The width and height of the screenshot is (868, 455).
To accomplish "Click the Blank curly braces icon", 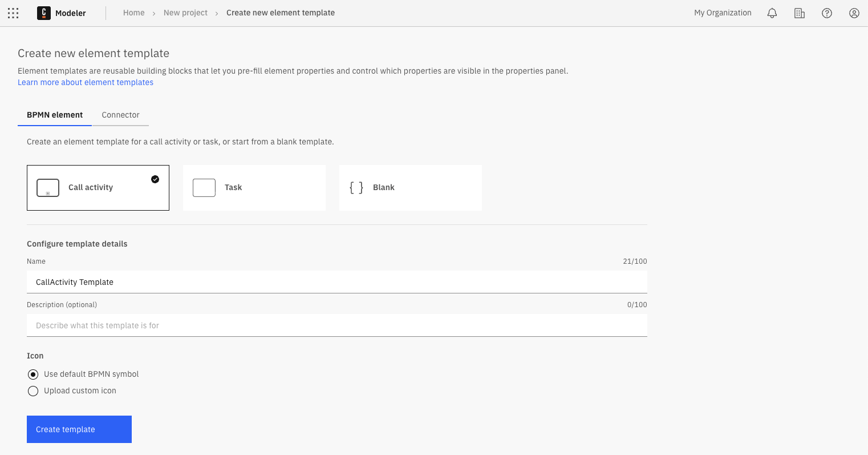I will (x=356, y=188).
